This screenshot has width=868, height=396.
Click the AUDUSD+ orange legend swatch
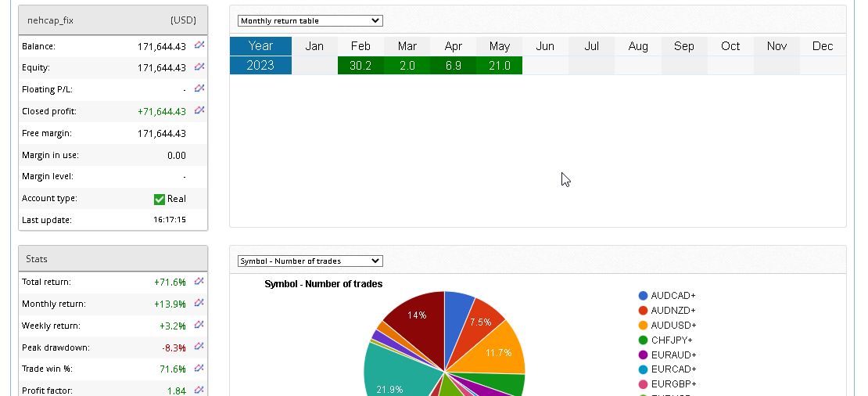point(643,325)
